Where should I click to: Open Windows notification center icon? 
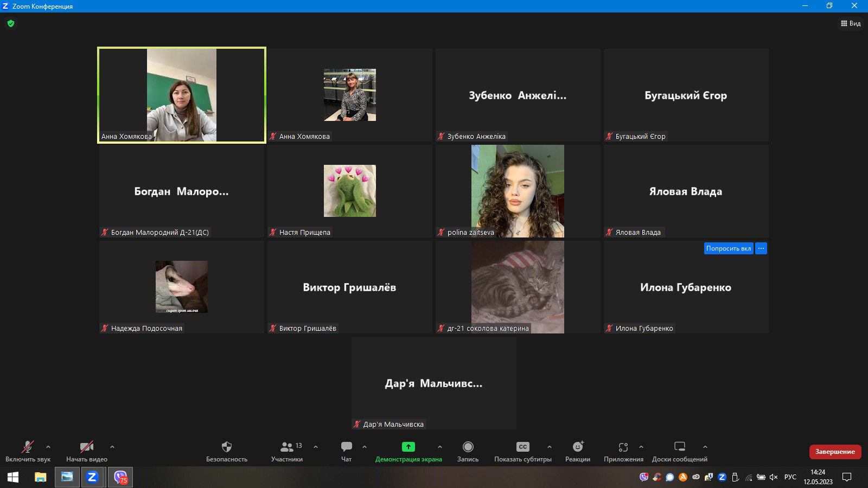[846, 477]
